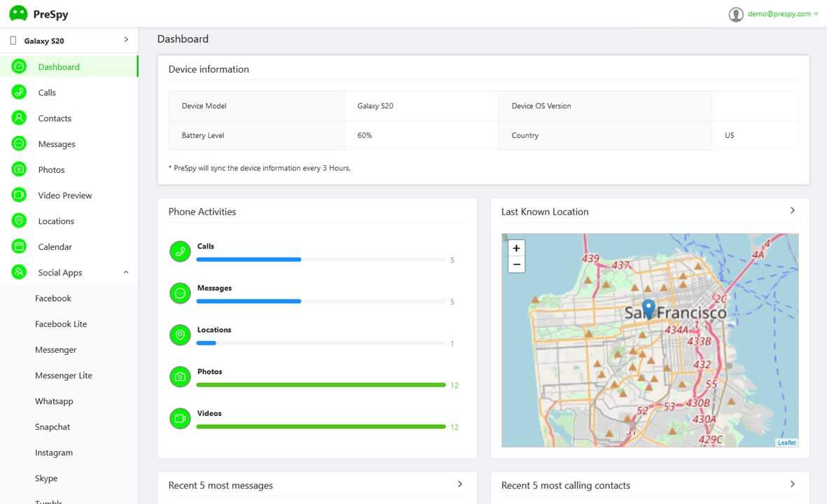This screenshot has height=504, width=827.
Task: Expand the Galaxy S20 device selector arrow
Action: pos(126,39)
